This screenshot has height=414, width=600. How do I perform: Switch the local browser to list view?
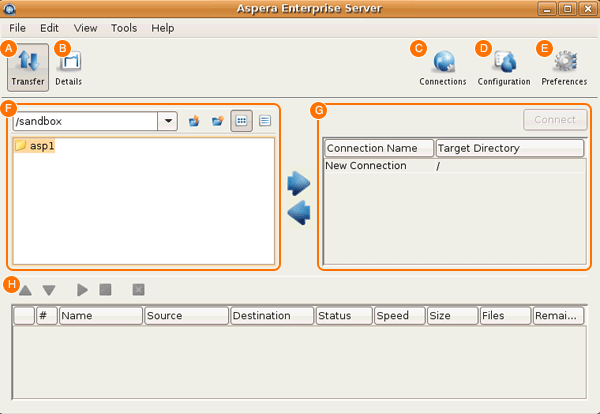point(265,121)
